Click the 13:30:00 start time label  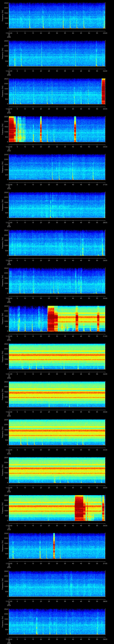pyautogui.click(x=9, y=336)
